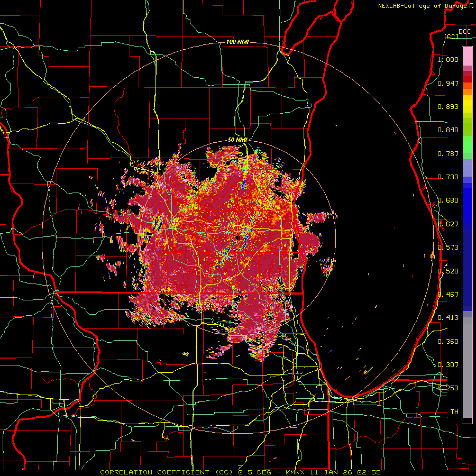Viewport: 476px width, 476px height.
Task: Click the 0.680 scale value
Action: [x=448, y=200]
